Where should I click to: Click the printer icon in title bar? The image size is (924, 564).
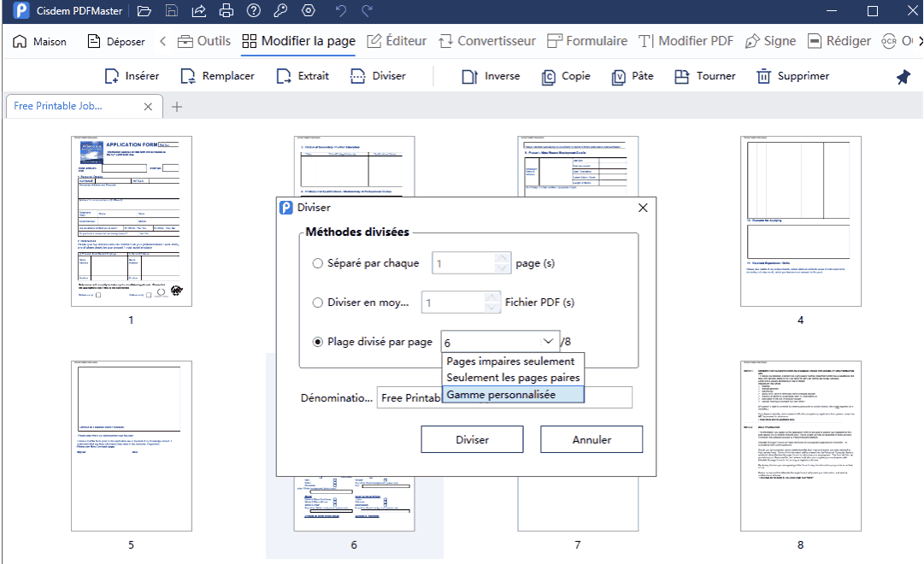click(x=227, y=10)
